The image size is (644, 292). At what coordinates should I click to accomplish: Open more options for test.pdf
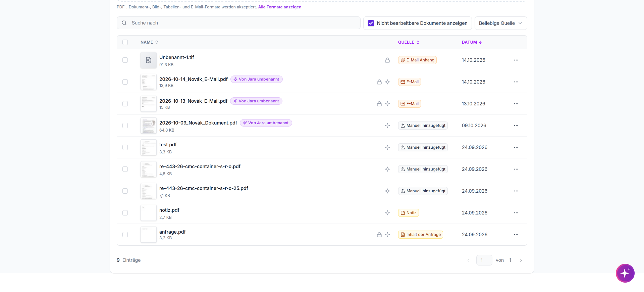coord(516,147)
